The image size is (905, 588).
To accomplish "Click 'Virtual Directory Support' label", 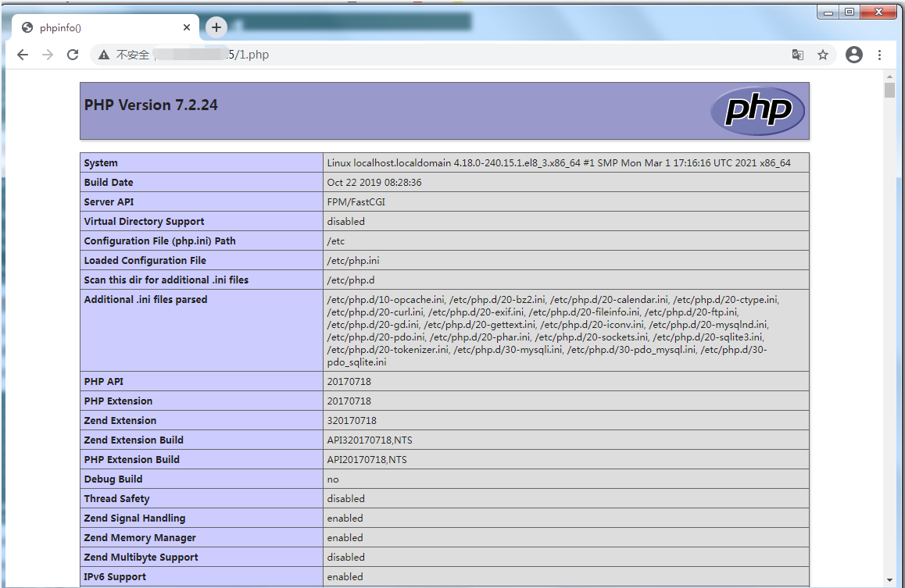I will 144,221.
